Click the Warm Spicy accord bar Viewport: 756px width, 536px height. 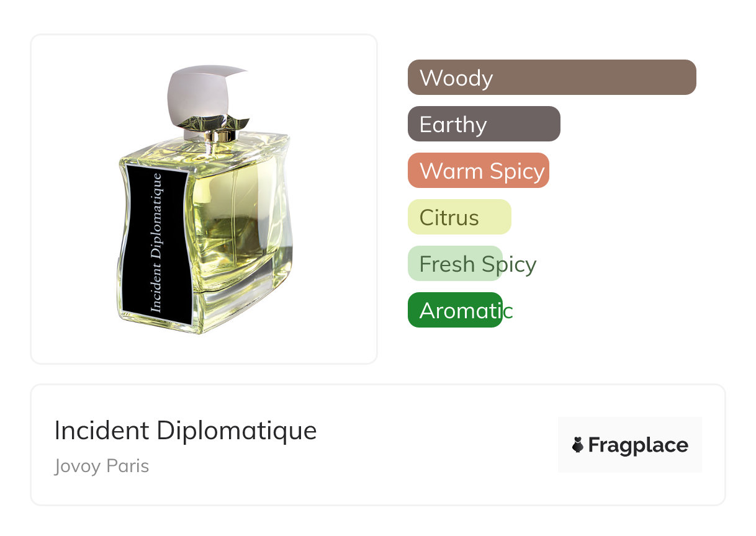click(479, 171)
